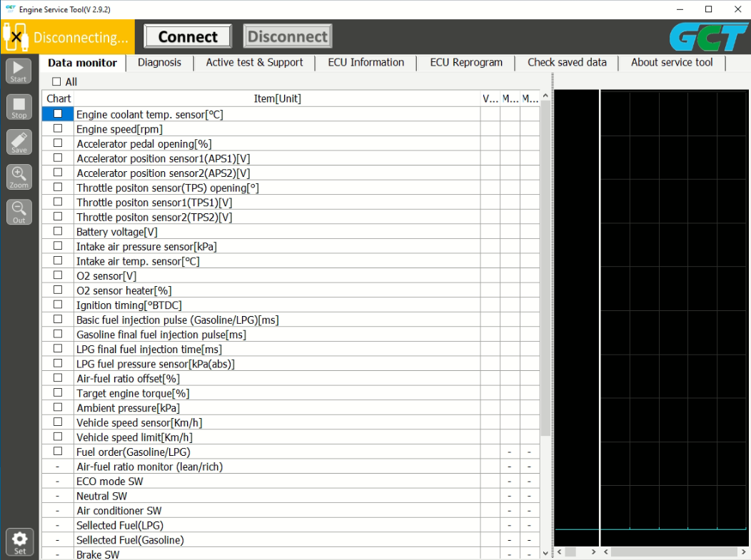Image resolution: width=751 pixels, height=560 pixels.
Task: Tick the Battery voltage[V] checkbox
Action: click(x=58, y=231)
